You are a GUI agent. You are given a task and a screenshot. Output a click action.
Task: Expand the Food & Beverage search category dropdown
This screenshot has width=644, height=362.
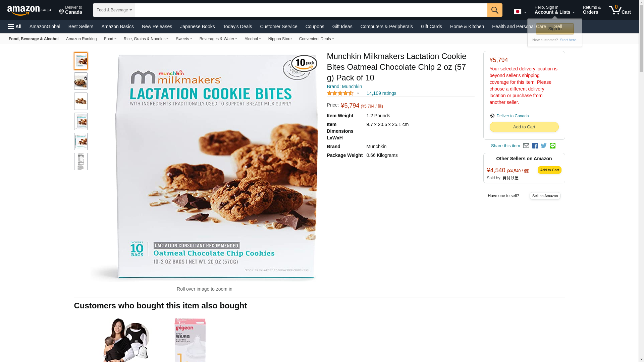coord(114,10)
